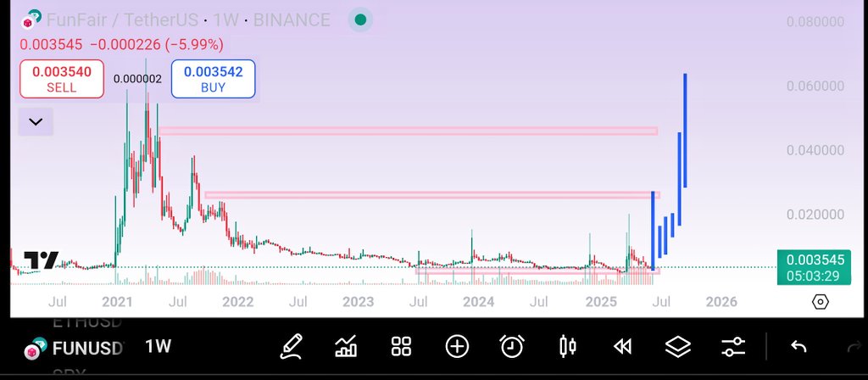The image size is (868, 380).
Task: Click FunFair / TetherUS chart title
Action: point(122,20)
